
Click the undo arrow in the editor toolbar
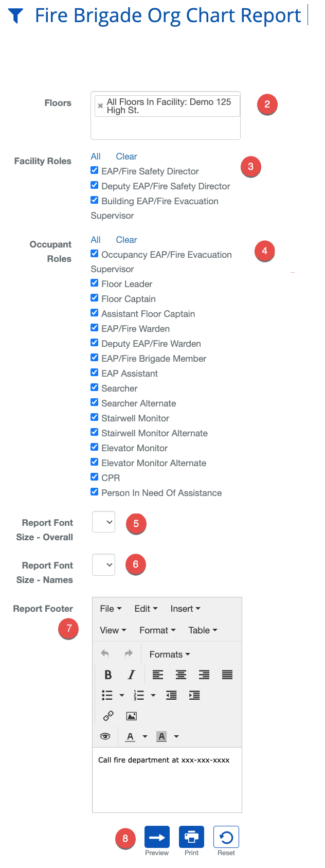tap(104, 654)
